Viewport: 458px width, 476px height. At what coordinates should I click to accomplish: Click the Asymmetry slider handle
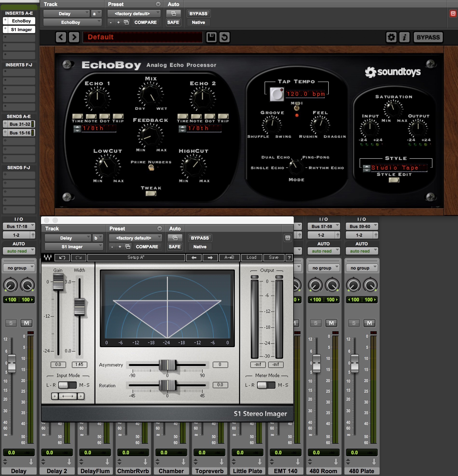167,365
